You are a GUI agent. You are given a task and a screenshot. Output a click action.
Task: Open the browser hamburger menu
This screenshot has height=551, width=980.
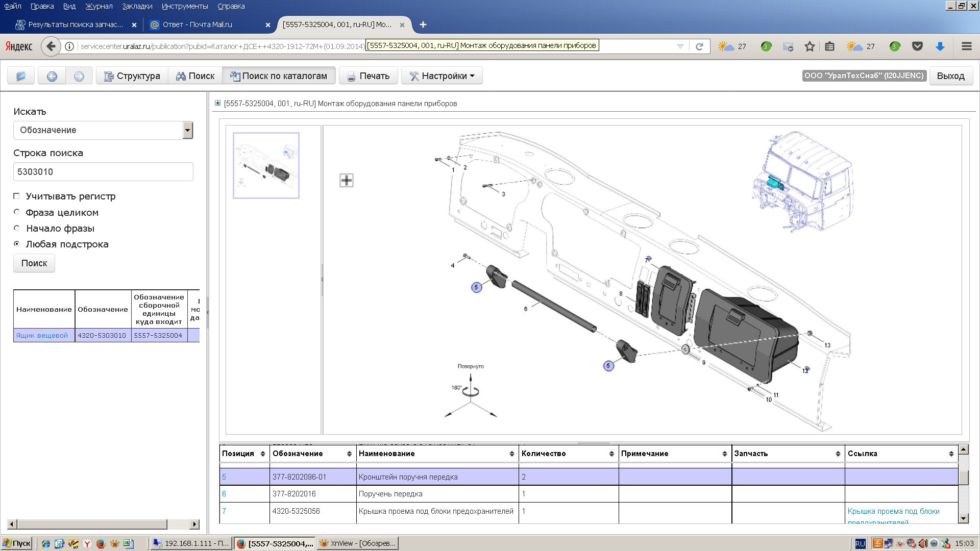point(966,46)
